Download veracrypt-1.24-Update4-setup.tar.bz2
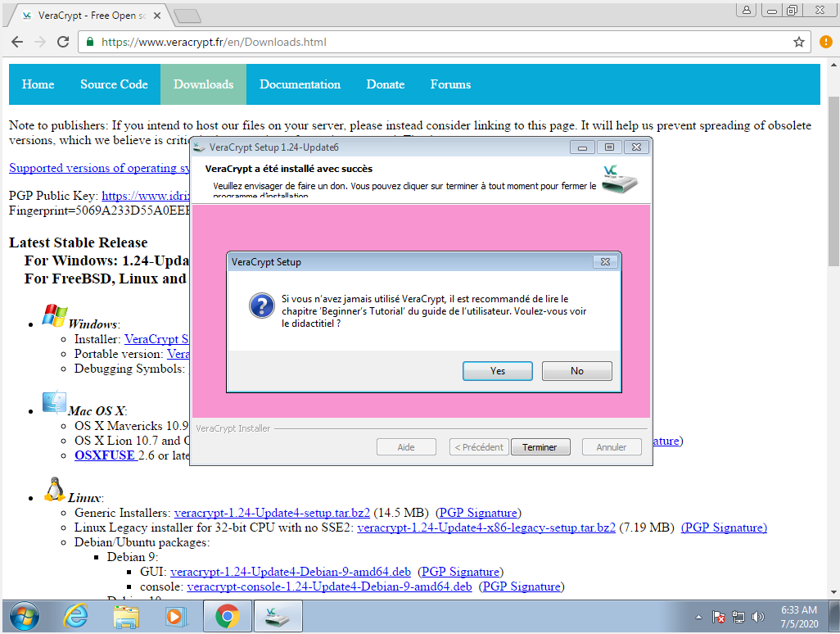This screenshot has height=634, width=840. pos(272,513)
